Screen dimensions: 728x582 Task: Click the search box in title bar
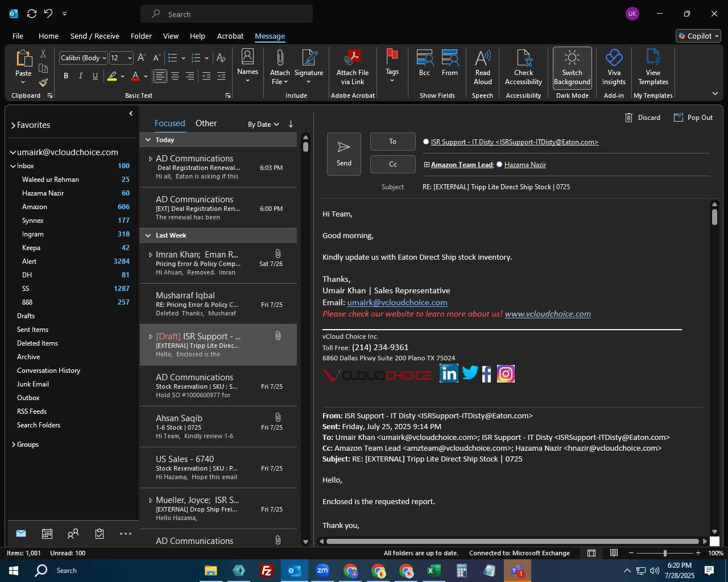pyautogui.click(x=226, y=14)
